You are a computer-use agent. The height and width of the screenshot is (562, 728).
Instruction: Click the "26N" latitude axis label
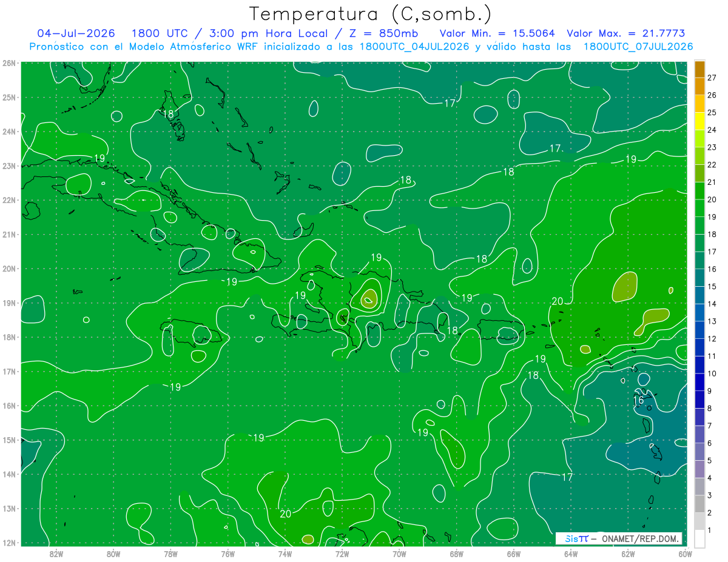coord(9,63)
